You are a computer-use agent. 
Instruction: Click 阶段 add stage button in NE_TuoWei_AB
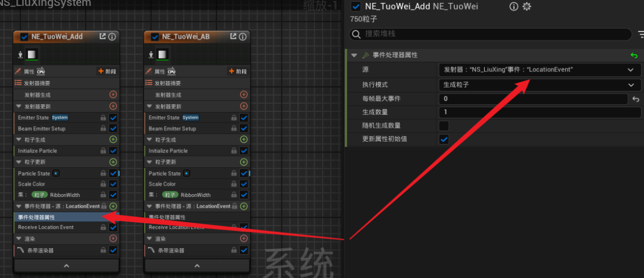pos(237,71)
